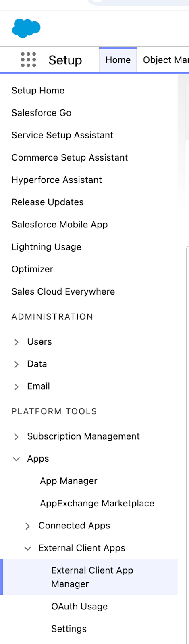The width and height of the screenshot is (189, 644).
Task: Open Settings under External Client Apps
Action: (69, 629)
